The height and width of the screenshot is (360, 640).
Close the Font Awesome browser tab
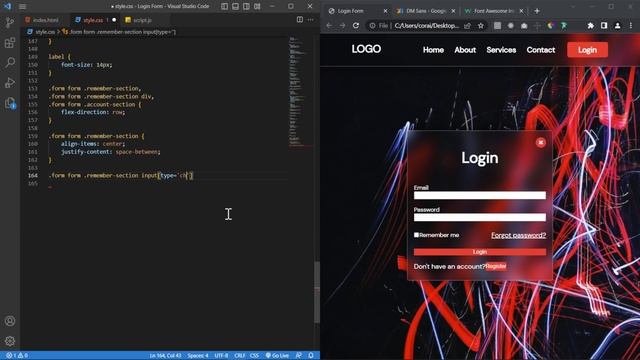coord(521,11)
